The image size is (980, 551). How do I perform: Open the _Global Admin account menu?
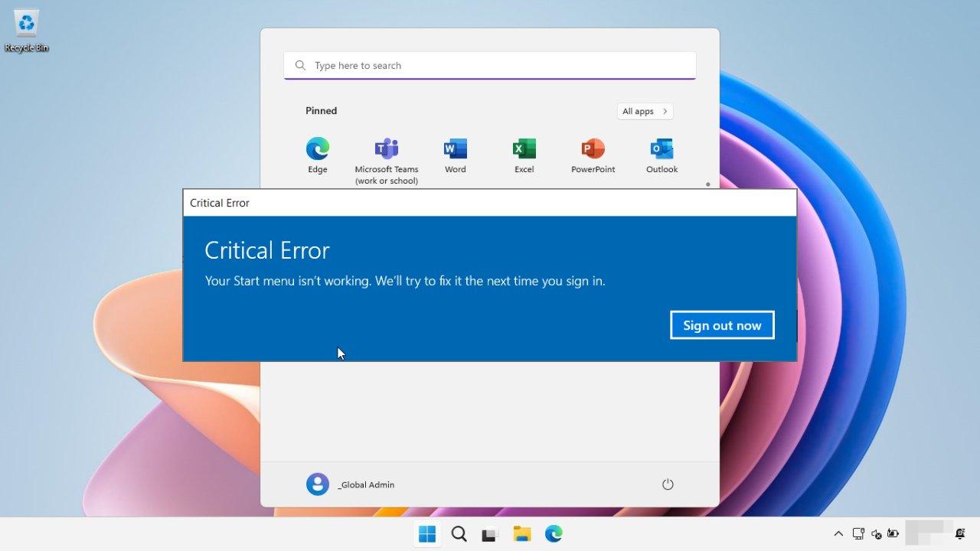(x=351, y=484)
